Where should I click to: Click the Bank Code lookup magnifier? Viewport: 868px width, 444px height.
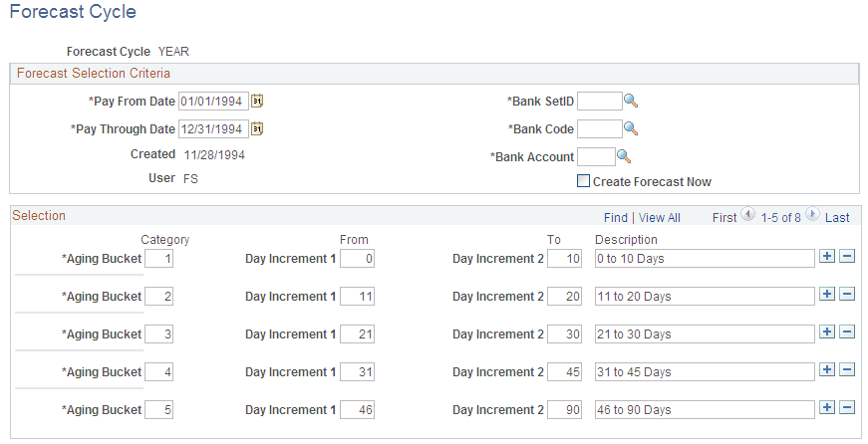(630, 128)
